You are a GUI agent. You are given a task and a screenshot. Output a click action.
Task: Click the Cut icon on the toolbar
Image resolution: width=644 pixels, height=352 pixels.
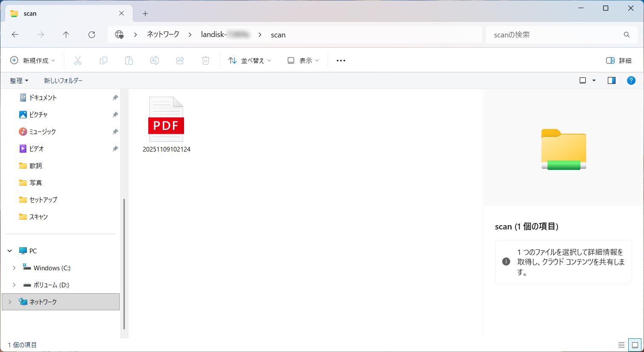point(78,60)
